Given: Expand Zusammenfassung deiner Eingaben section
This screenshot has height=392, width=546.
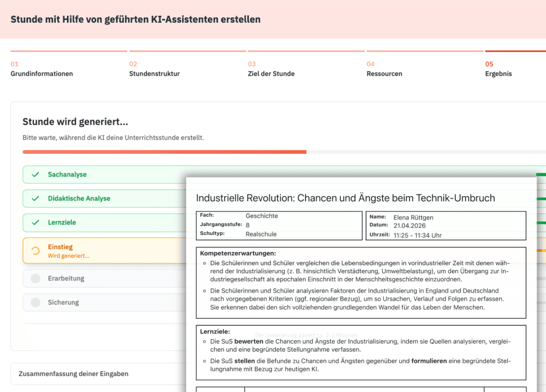Looking at the screenshot, I should (73, 374).
